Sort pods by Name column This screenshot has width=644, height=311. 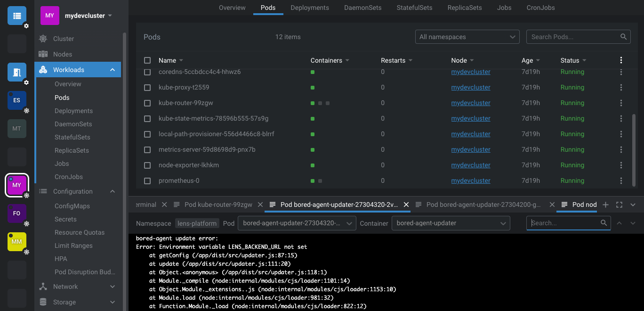[x=170, y=60]
